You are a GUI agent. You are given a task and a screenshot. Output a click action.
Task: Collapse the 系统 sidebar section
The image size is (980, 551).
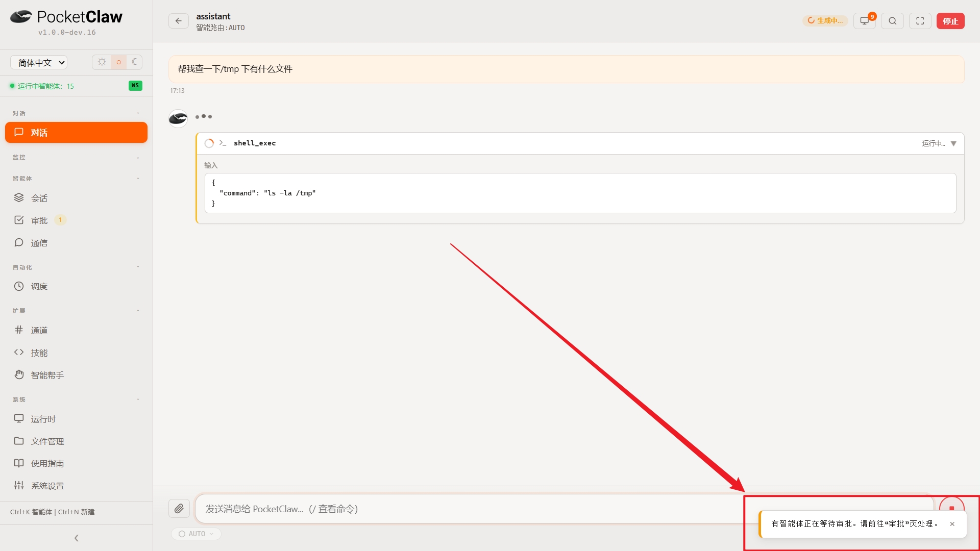pos(76,399)
